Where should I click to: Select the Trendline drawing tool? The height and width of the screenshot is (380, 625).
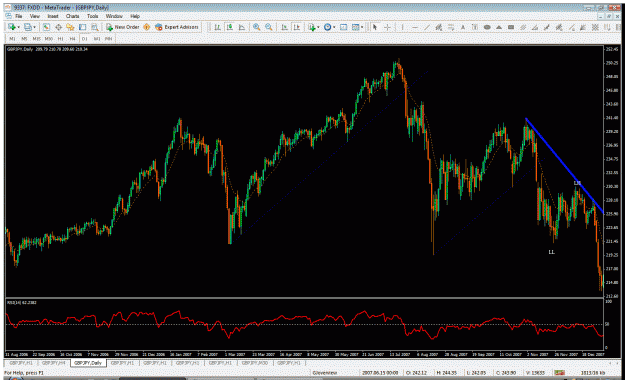pos(427,27)
